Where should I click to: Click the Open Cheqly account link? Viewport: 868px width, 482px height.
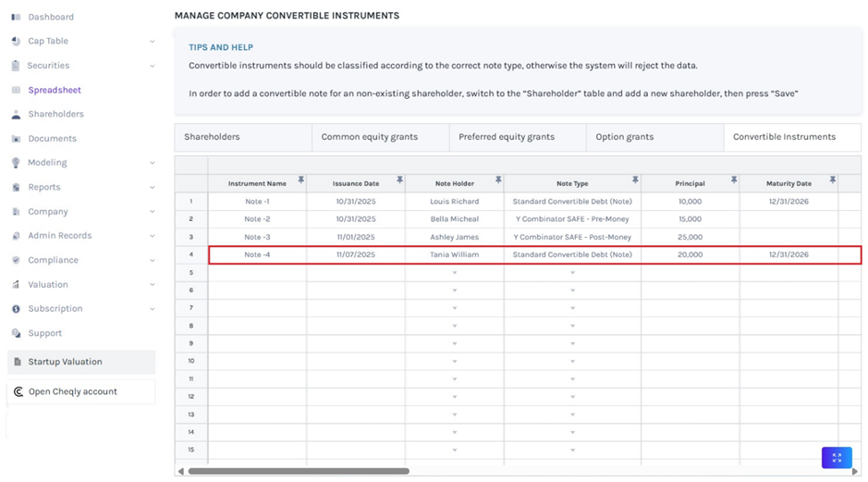point(72,391)
